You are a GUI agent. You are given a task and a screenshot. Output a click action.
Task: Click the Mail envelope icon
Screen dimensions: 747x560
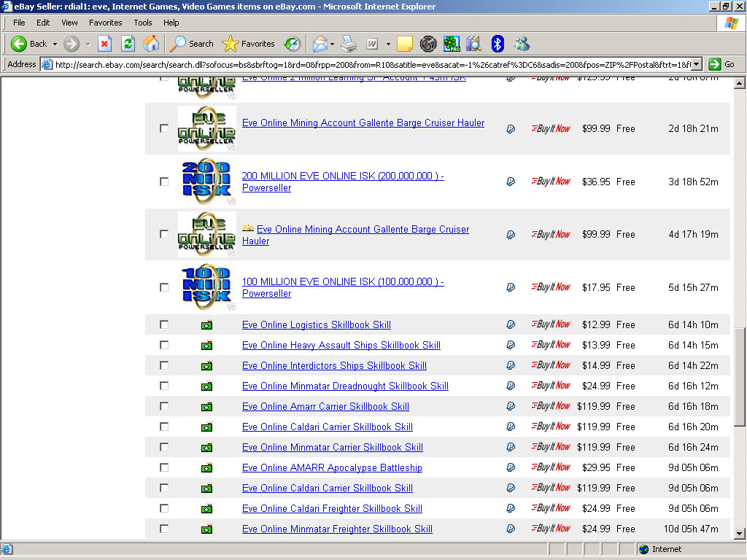click(x=320, y=44)
